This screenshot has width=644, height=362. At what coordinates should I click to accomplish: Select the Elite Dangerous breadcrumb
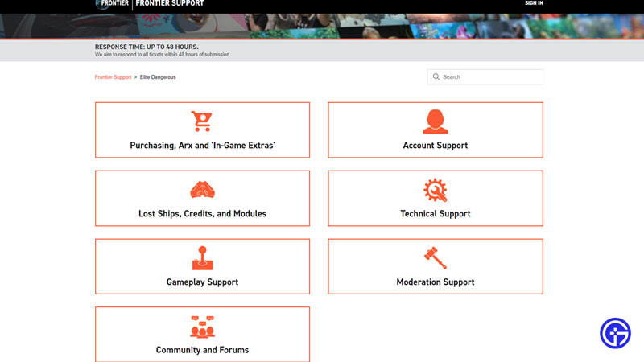pyautogui.click(x=158, y=77)
